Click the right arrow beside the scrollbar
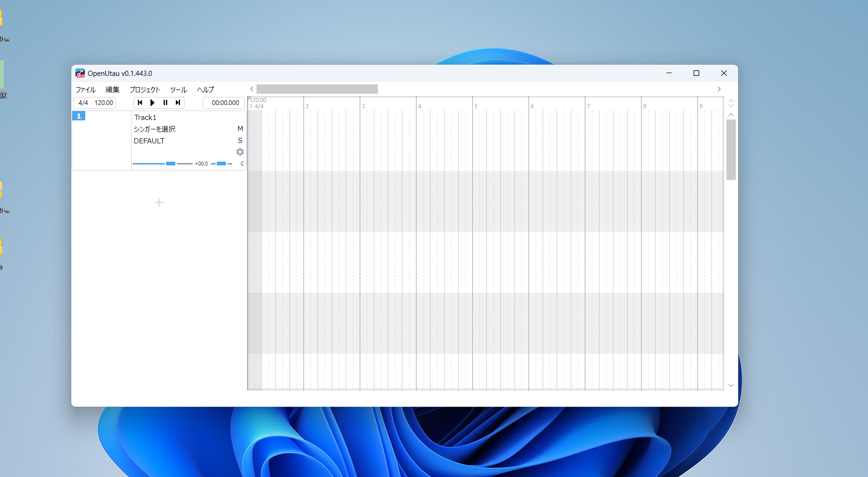 coord(719,89)
